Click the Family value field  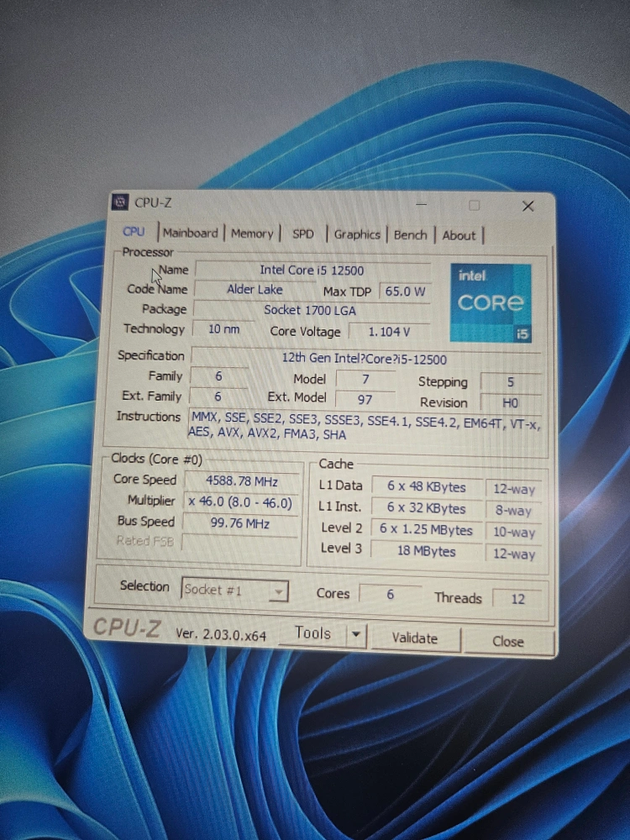[x=218, y=376]
